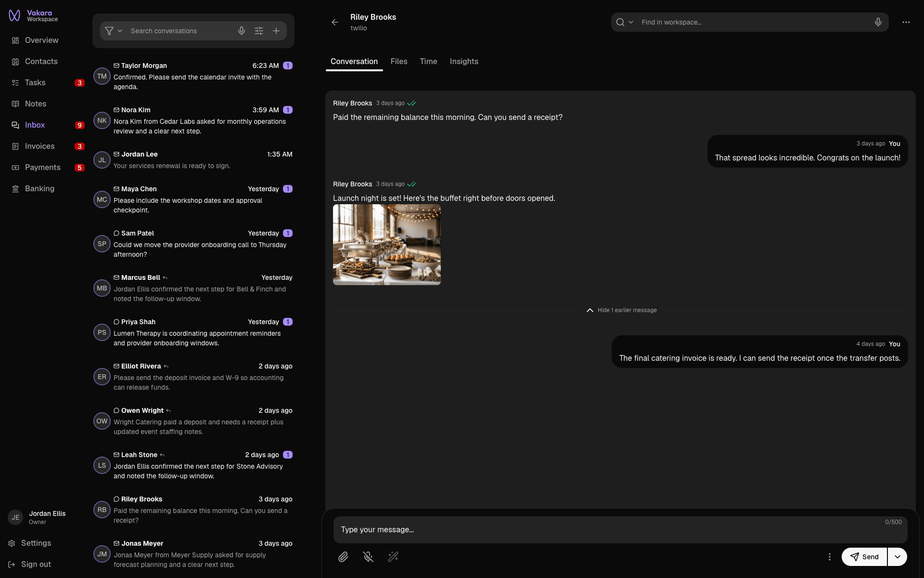Open Nora Kim conversation
Image resolution: width=924 pixels, height=578 pixels.
[193, 120]
